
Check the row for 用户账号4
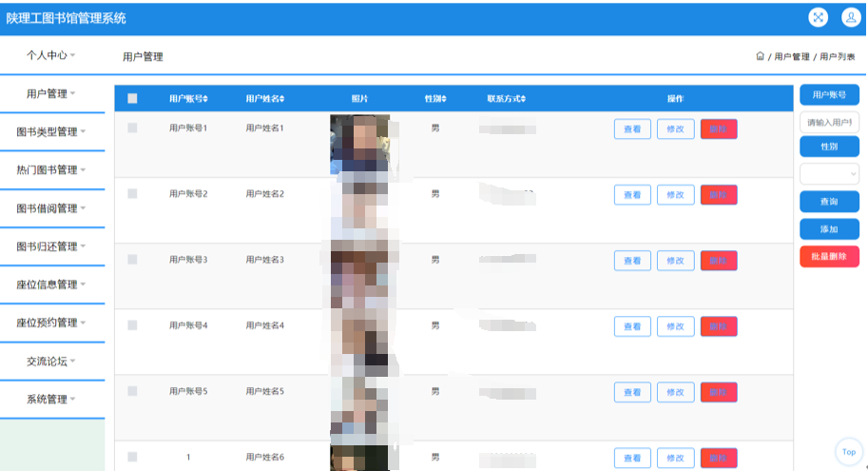pyautogui.click(x=132, y=325)
